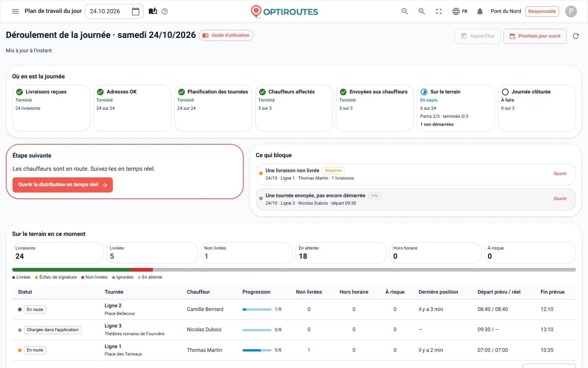Click the Ignorées legend entry
This screenshot has height=368, width=588.
123,277
